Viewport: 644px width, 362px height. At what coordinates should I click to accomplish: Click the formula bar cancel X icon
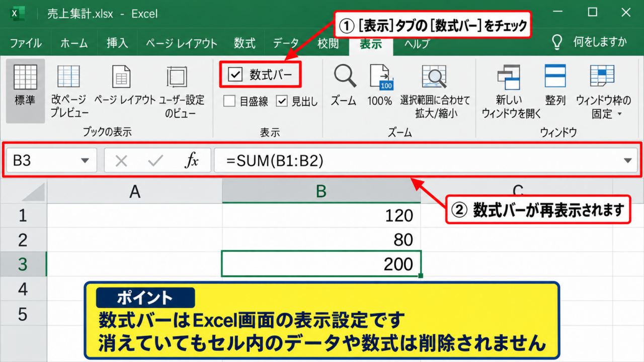[121, 161]
